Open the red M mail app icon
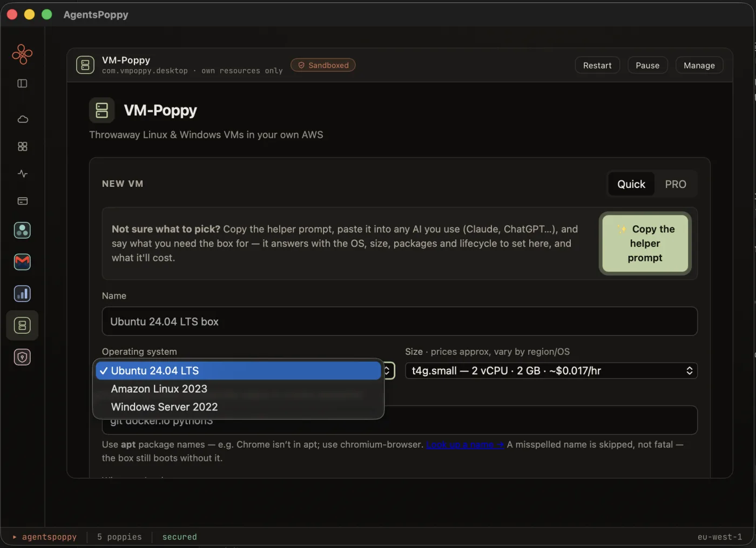The width and height of the screenshot is (756, 548). [x=22, y=262]
